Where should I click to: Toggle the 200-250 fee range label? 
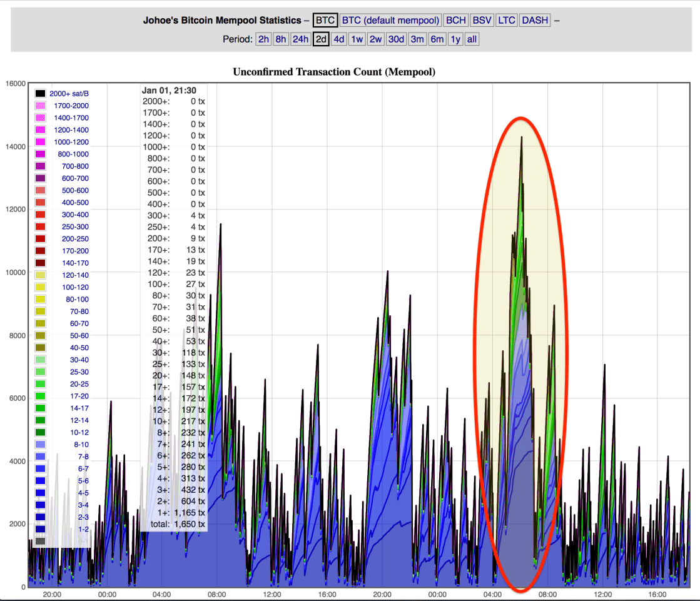pyautogui.click(x=75, y=239)
